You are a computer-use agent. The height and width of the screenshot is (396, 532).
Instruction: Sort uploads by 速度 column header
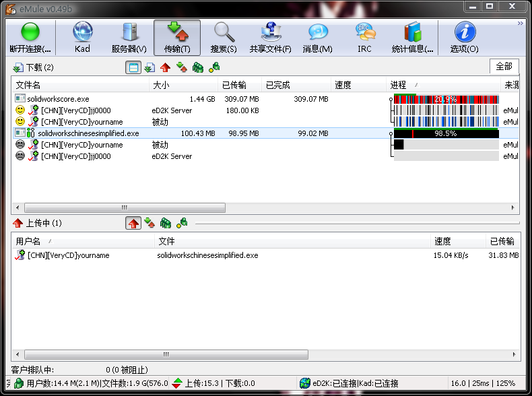[458, 241]
